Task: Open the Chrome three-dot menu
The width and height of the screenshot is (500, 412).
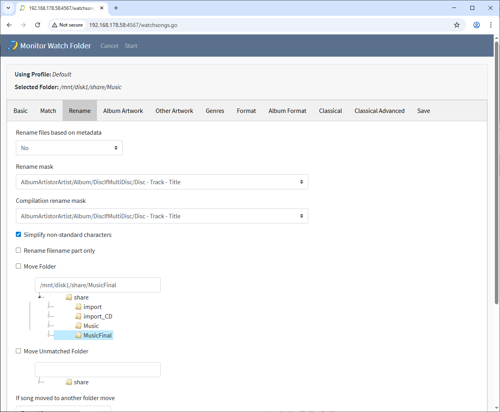Action: [491, 25]
